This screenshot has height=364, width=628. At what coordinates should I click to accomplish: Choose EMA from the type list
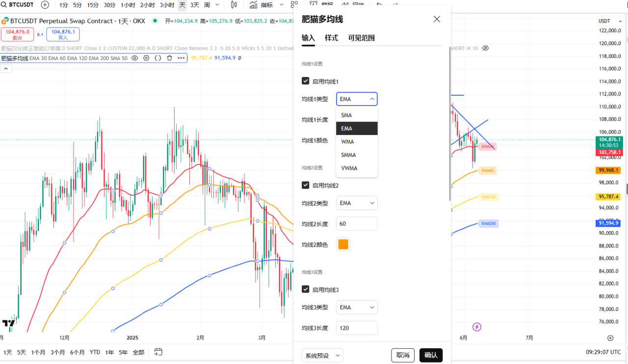(357, 129)
